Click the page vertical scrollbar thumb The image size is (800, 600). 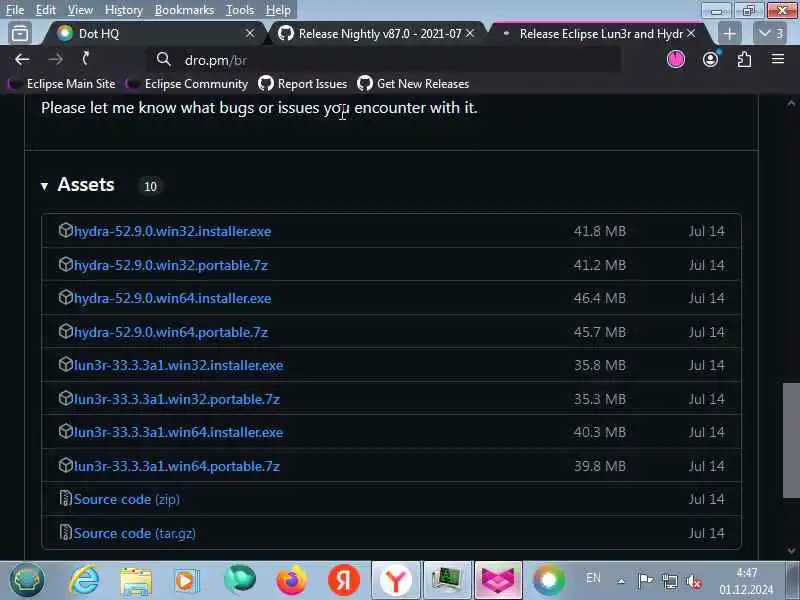point(791,440)
